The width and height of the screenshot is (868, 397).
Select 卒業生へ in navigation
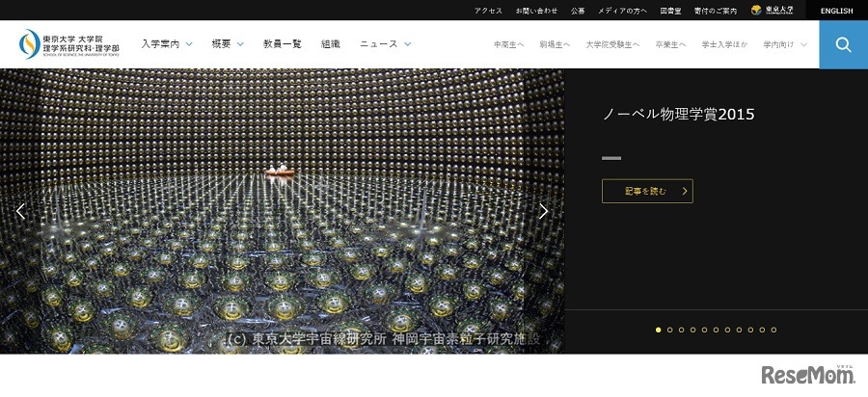coord(670,44)
